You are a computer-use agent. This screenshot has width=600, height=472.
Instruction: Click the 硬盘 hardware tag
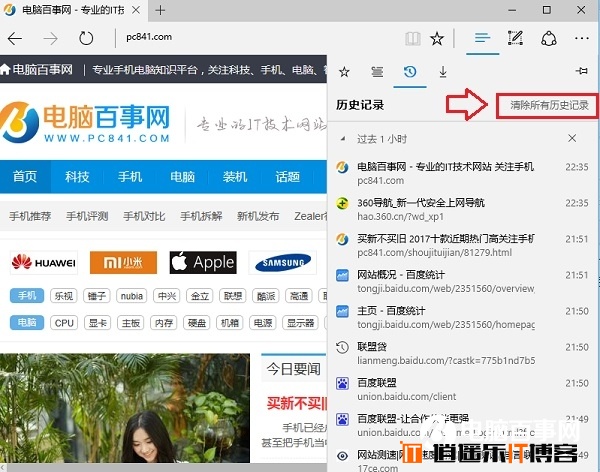point(197,323)
